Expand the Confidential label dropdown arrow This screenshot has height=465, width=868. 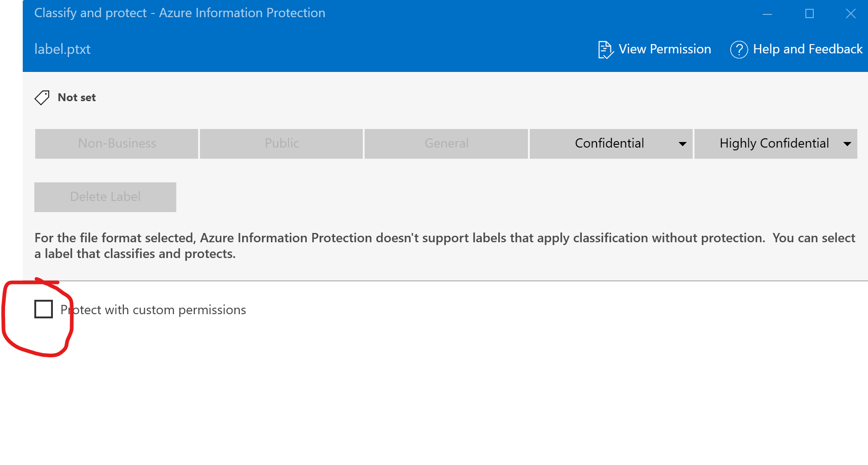click(x=682, y=144)
